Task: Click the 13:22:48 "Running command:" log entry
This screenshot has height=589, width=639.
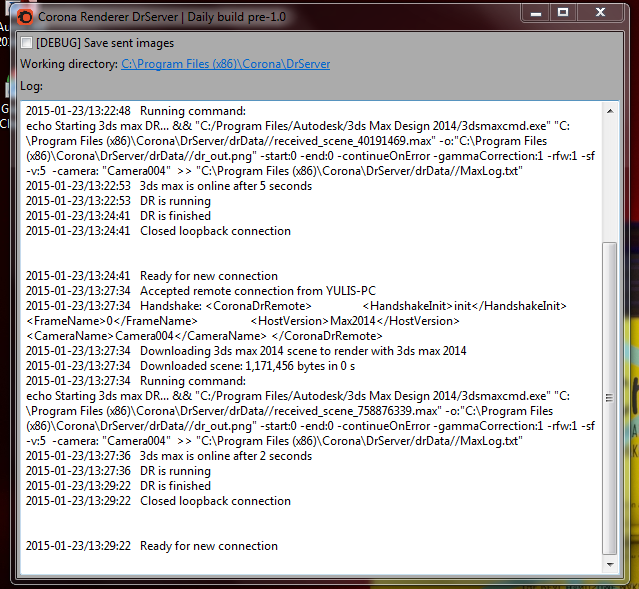Action: point(136,111)
